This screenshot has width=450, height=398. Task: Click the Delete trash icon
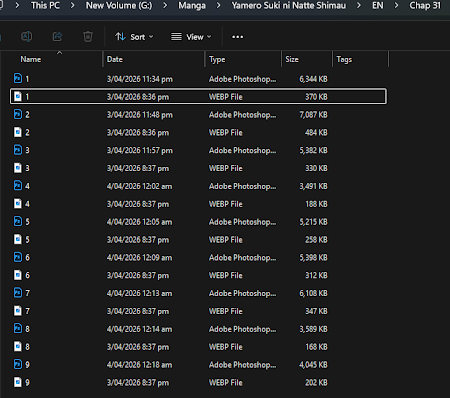(88, 36)
